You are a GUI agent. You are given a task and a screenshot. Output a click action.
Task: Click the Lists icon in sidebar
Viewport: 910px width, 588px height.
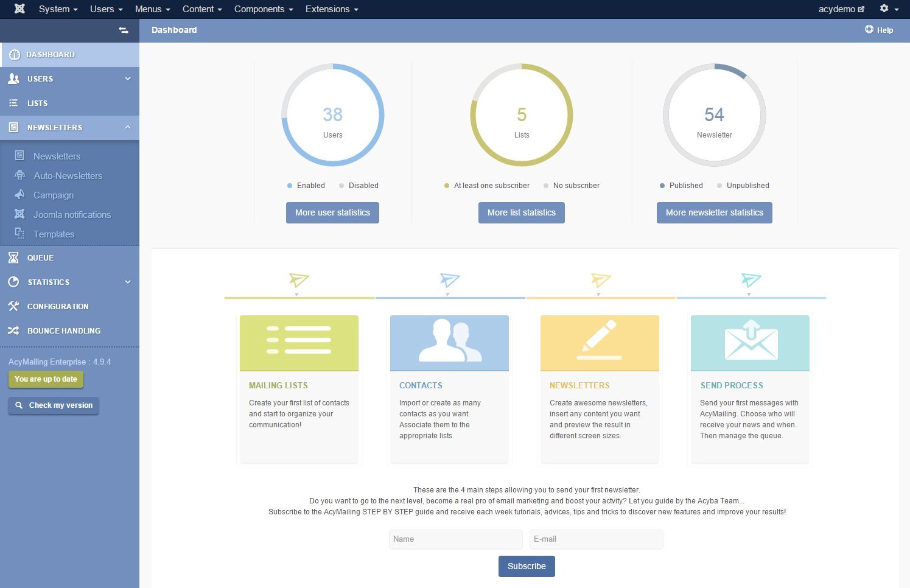[13, 103]
